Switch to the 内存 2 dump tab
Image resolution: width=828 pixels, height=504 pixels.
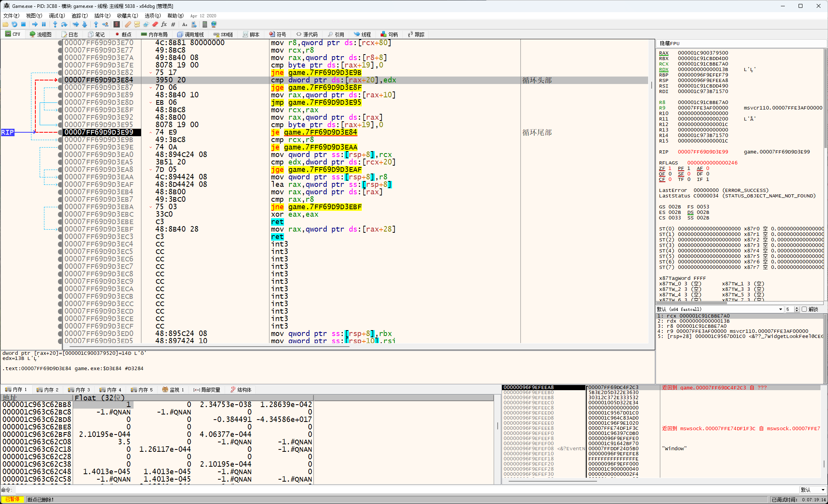pos(48,390)
